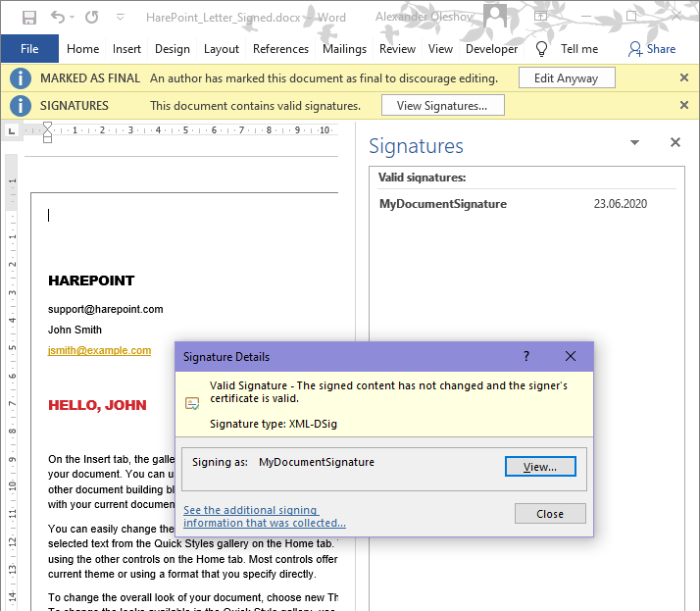
Task: Switch to the Home tab
Action: tap(82, 49)
